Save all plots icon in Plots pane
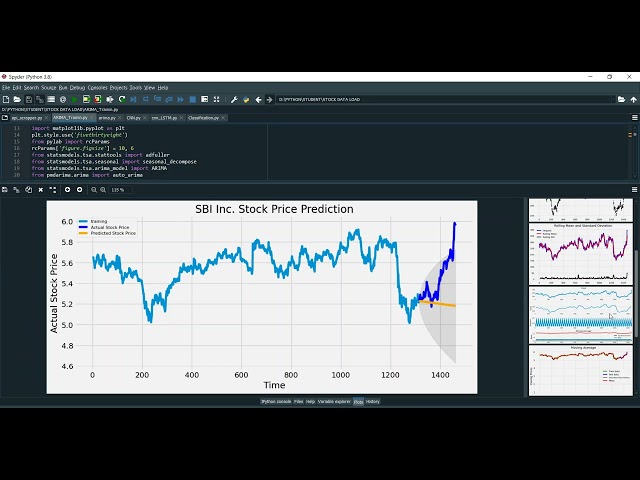This screenshot has width=640, height=480. [x=16, y=190]
